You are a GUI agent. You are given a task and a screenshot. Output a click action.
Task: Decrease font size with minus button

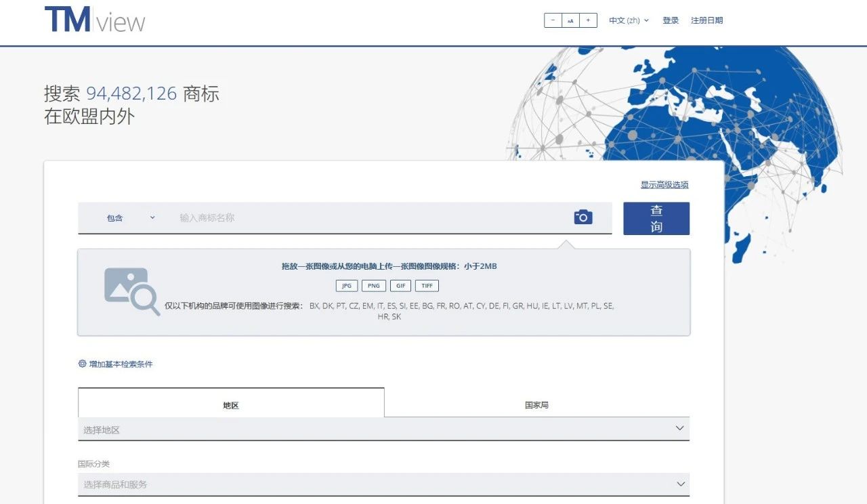click(x=553, y=20)
